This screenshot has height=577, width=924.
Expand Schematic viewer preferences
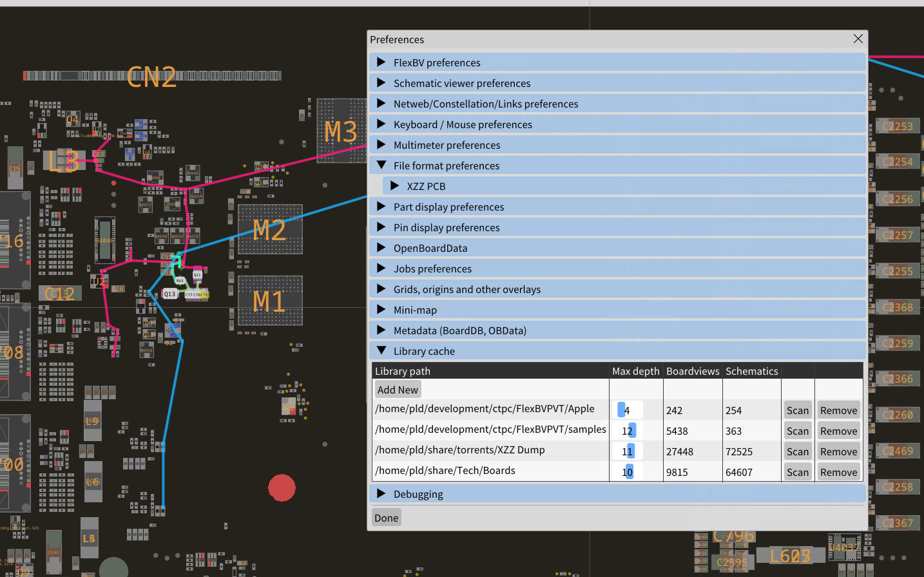click(461, 83)
